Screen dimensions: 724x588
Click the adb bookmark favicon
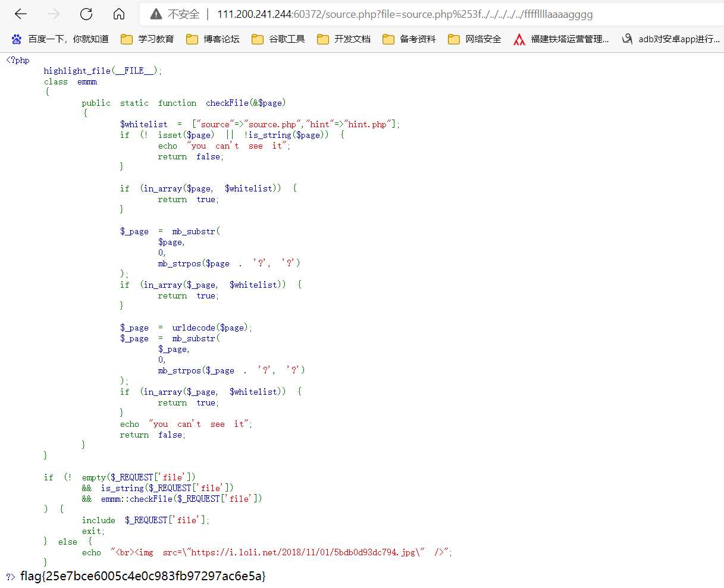(x=627, y=39)
